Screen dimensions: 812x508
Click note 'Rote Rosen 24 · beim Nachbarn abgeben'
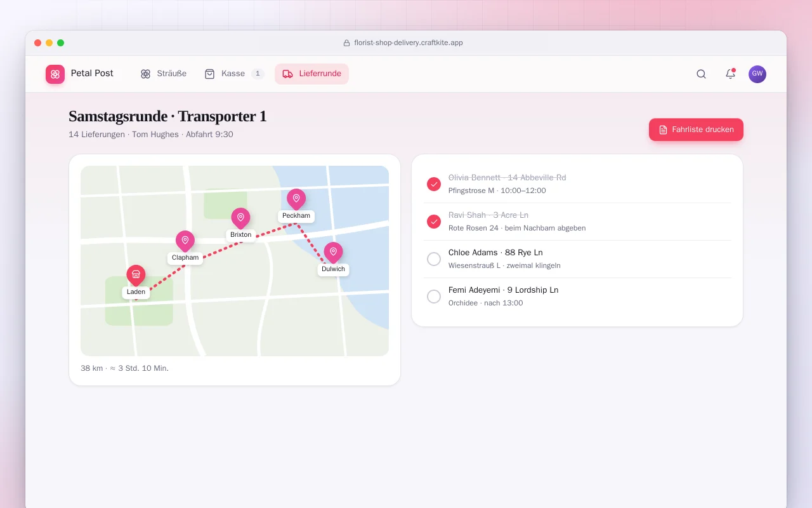pyautogui.click(x=517, y=228)
